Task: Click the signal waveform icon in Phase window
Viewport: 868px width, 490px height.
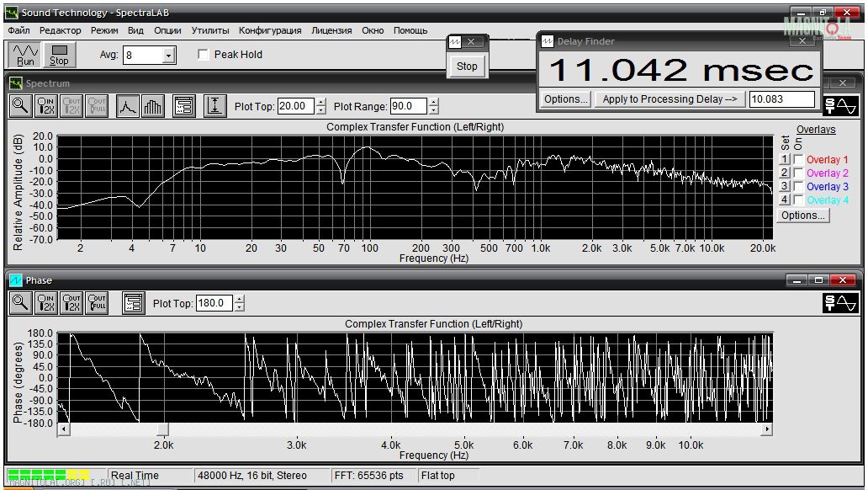Action: 839,303
